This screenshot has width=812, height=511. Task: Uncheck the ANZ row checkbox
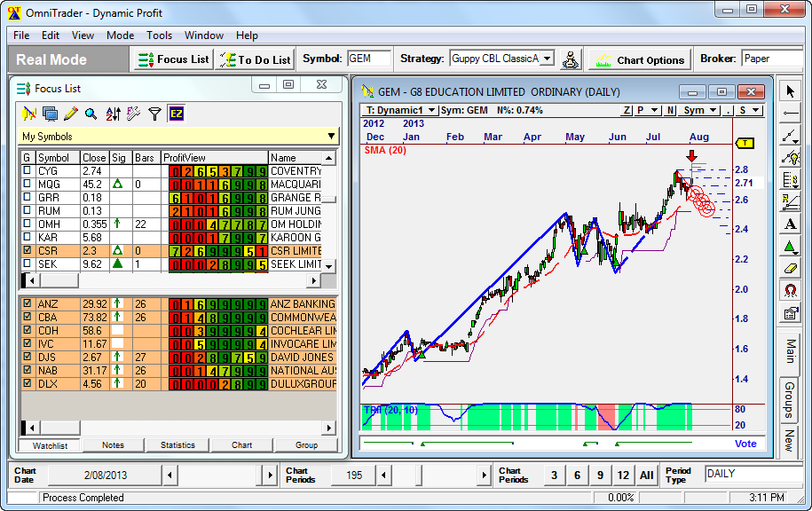[27, 303]
